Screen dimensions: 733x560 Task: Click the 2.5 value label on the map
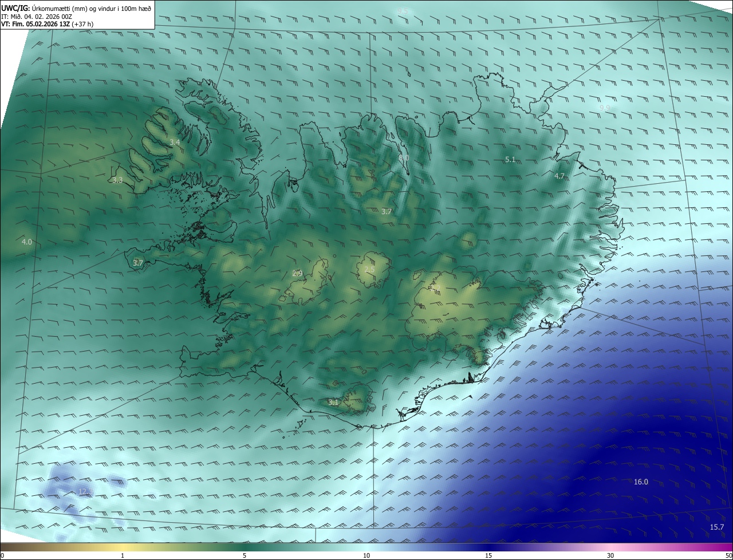pos(370,269)
